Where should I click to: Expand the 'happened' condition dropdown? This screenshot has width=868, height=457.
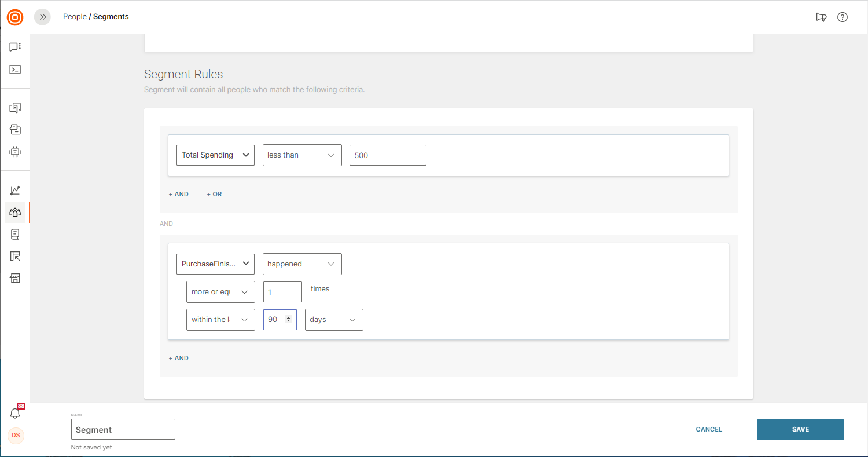coord(301,264)
